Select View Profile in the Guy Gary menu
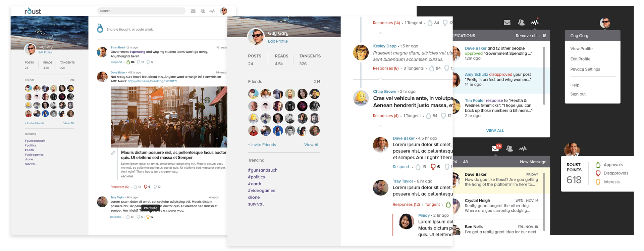 (x=581, y=49)
